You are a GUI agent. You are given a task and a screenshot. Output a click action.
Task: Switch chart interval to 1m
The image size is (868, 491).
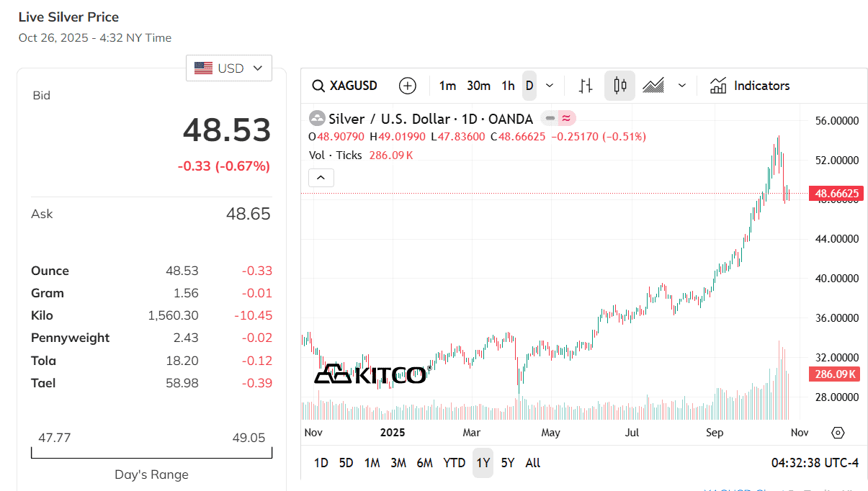[447, 86]
